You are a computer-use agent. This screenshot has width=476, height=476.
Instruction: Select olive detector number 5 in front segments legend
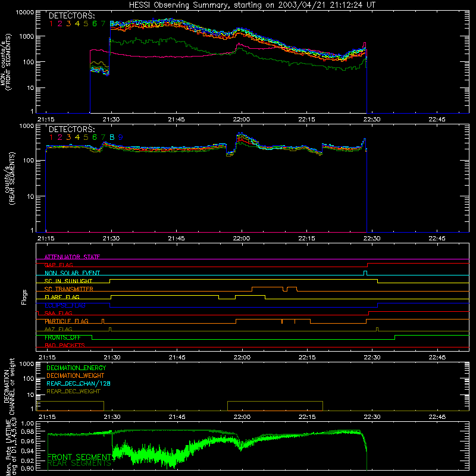point(86,24)
